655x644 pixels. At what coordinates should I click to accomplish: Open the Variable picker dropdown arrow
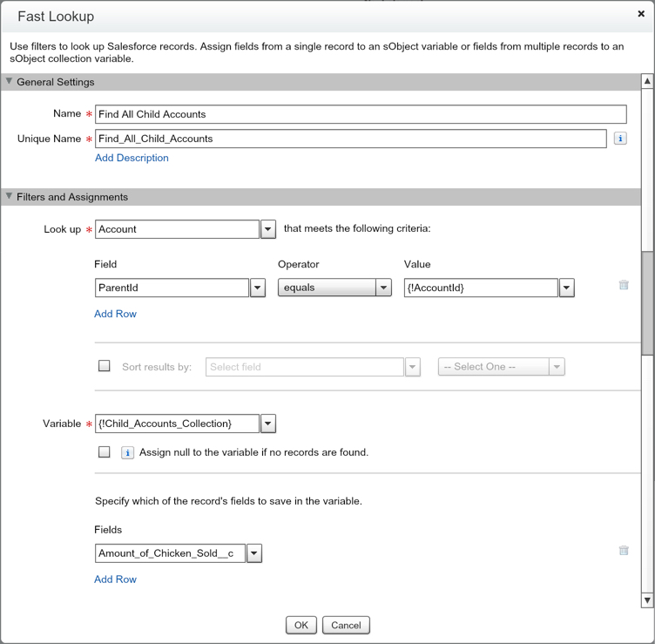tap(268, 424)
